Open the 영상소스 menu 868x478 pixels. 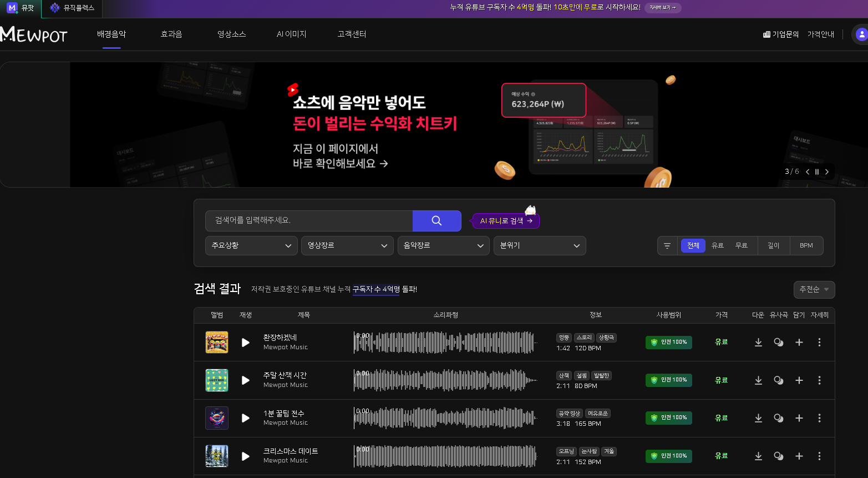[231, 34]
